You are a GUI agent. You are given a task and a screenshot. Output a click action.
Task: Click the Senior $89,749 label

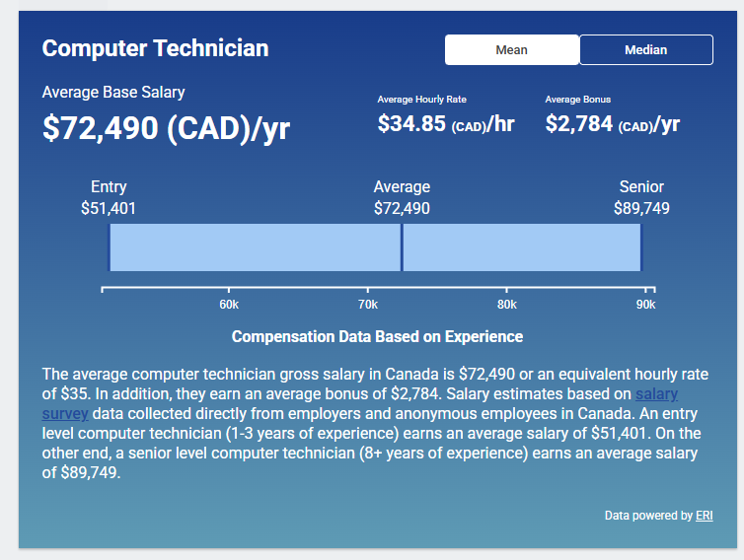pyautogui.click(x=641, y=197)
